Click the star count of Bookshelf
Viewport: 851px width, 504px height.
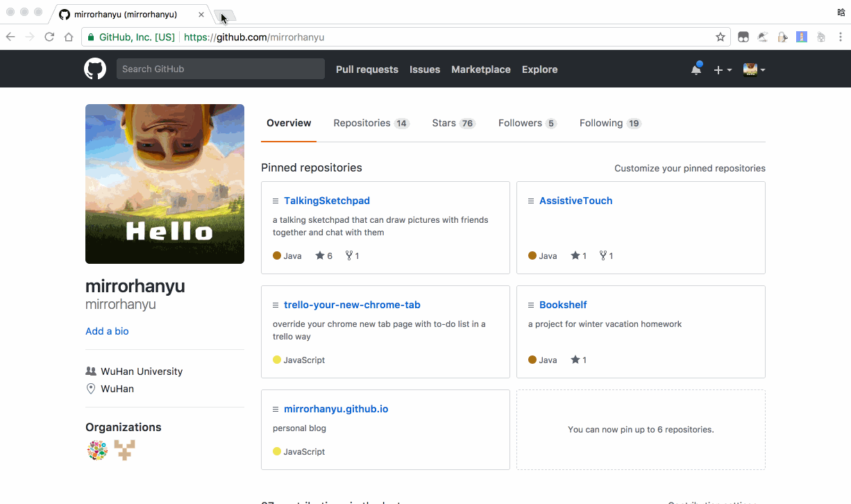(579, 360)
